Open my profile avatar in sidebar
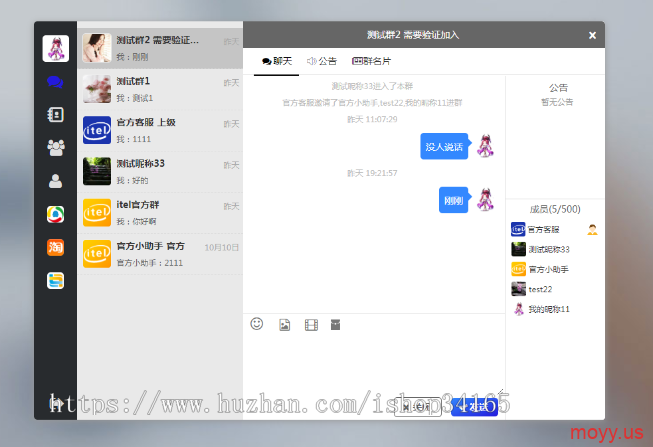 tap(56, 48)
